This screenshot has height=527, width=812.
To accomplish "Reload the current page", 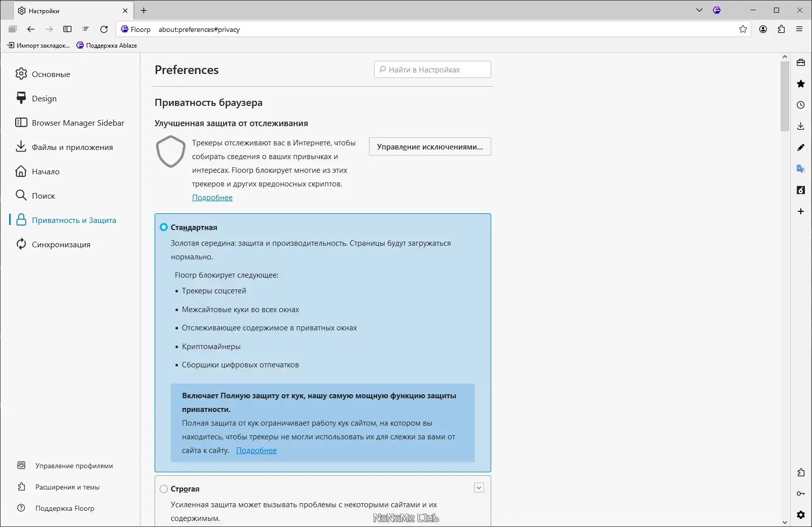I will [104, 29].
